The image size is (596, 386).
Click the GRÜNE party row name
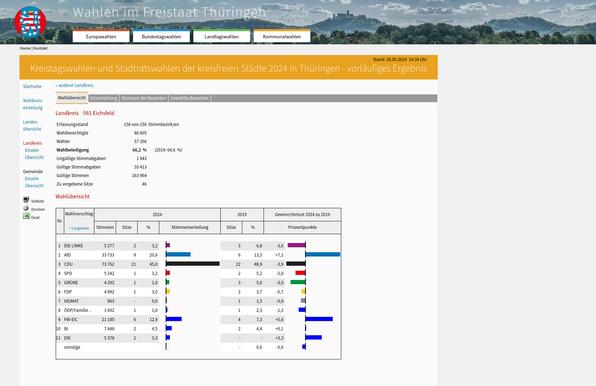pos(71,283)
